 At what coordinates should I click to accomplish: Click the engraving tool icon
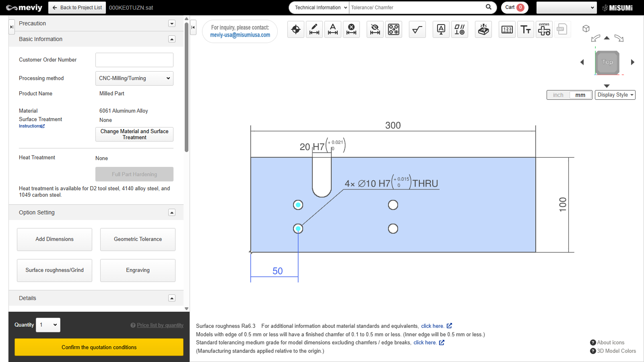tap(483, 29)
